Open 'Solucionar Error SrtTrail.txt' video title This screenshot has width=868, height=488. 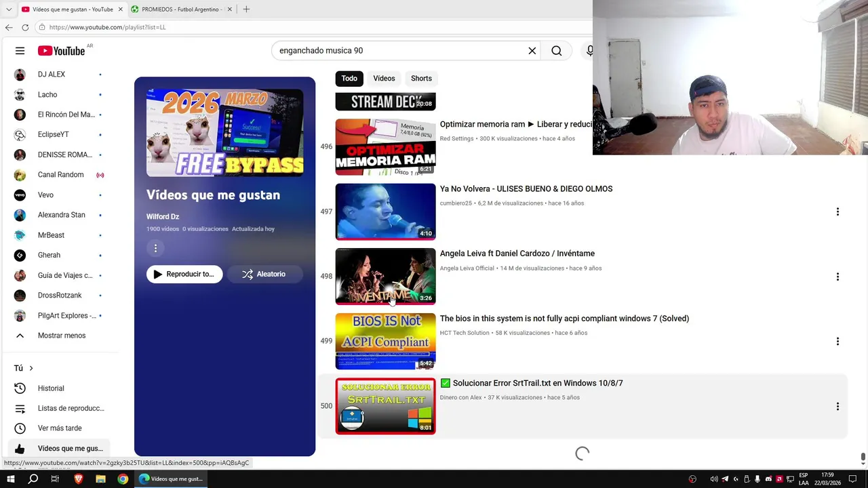532,383
